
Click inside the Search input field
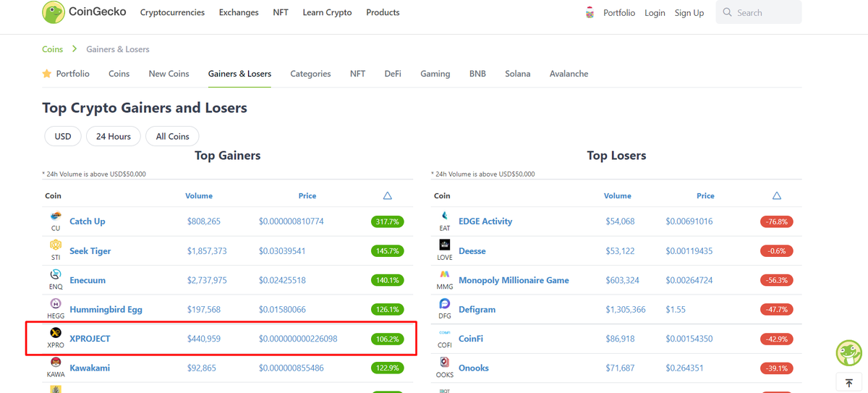point(759,12)
